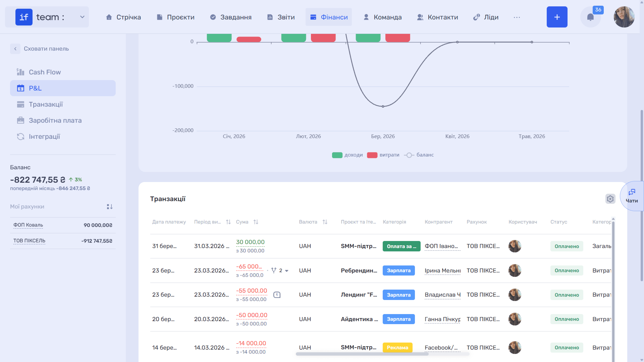This screenshot has width=644, height=362.
Task: Toggle баланс line in chart legend
Action: [419, 155]
